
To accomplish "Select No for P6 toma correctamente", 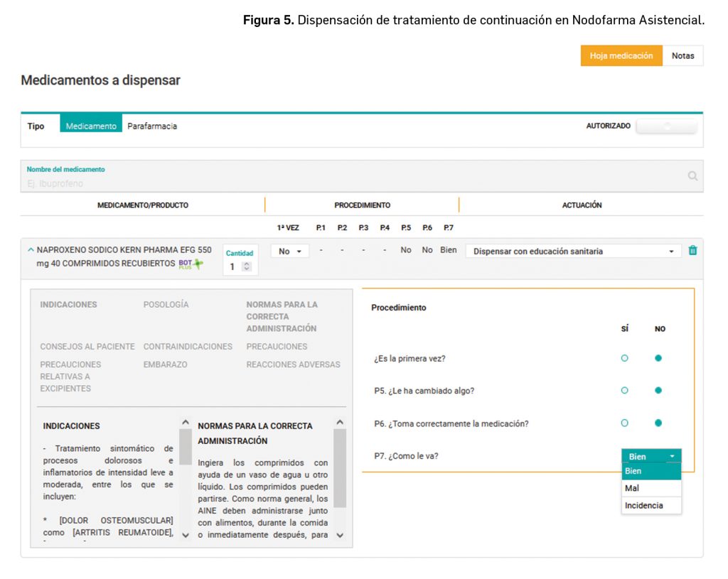I will click(x=658, y=423).
